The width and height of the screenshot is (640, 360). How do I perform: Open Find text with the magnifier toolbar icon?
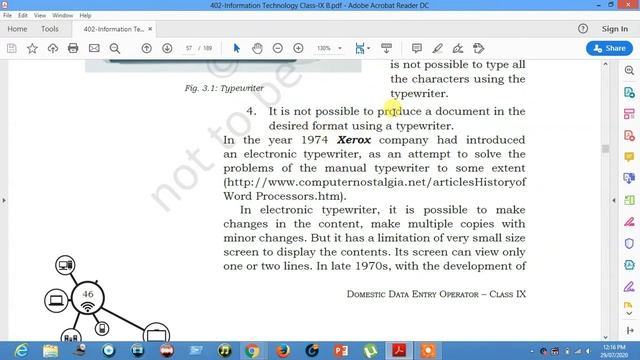(115, 48)
